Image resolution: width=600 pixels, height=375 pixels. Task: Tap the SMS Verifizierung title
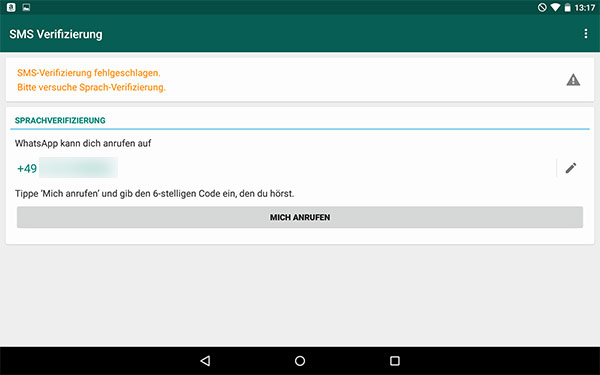click(x=56, y=34)
